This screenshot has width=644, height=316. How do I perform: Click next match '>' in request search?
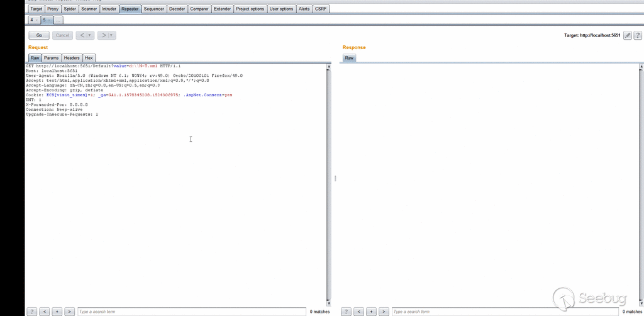pyautogui.click(x=70, y=312)
